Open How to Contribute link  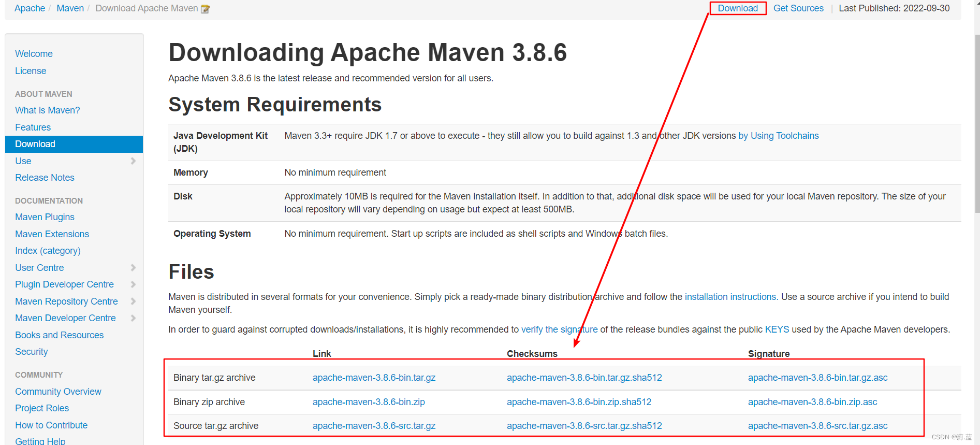(51, 425)
